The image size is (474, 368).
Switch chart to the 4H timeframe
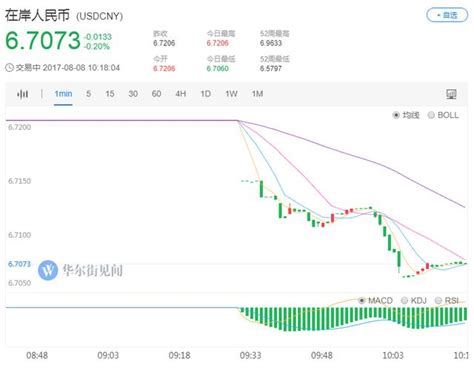click(181, 94)
